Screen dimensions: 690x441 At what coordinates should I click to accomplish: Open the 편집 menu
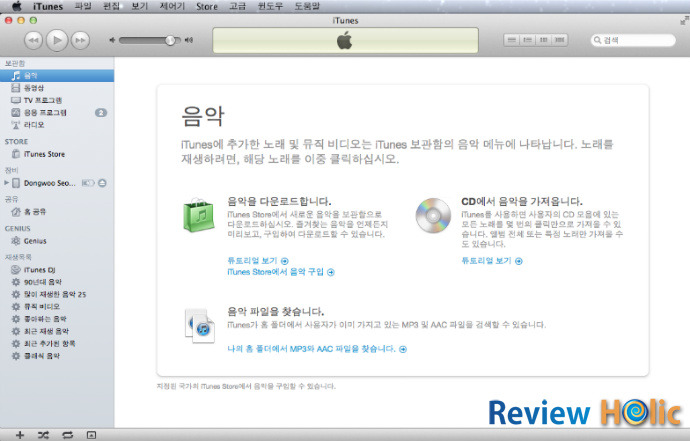click(111, 6)
